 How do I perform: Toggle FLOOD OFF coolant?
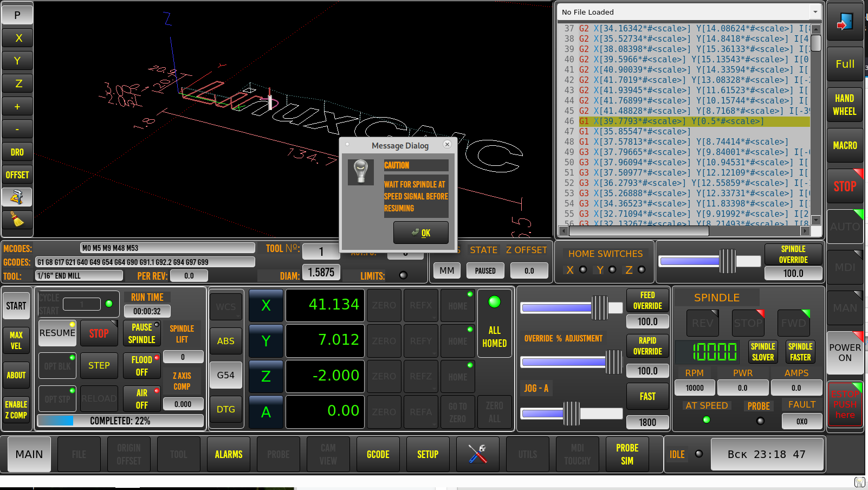point(142,366)
